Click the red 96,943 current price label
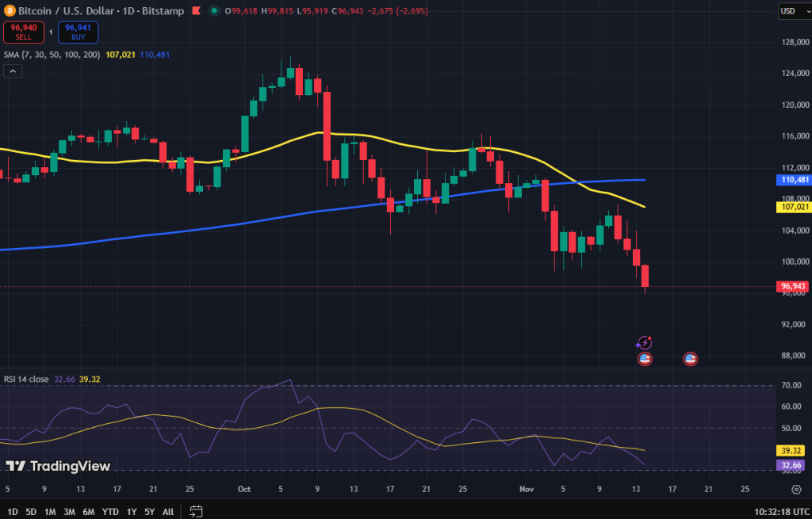Screen dimensions: 812x519 pyautogui.click(x=793, y=286)
